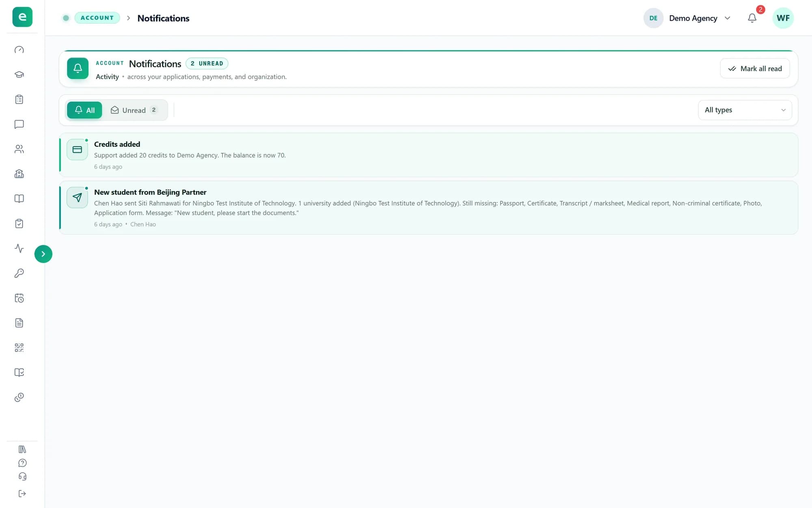The height and width of the screenshot is (508, 812).
Task: Open the All types filter dropdown
Action: [745, 110]
